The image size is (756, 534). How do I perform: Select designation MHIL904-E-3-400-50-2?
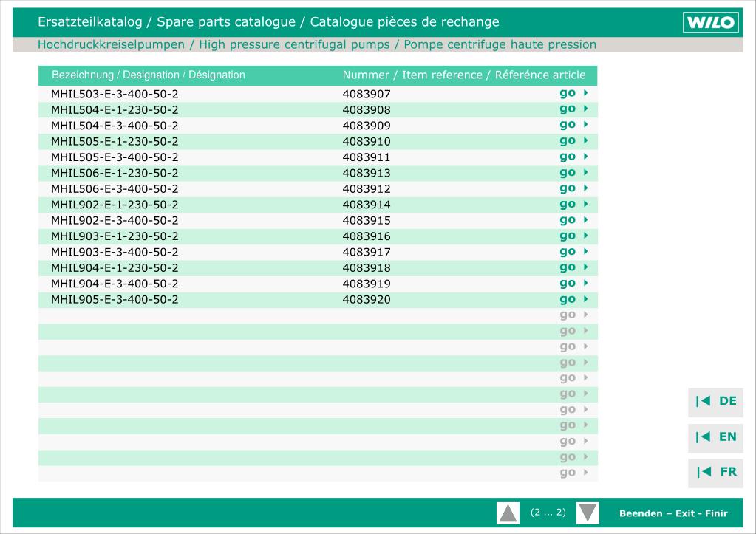pos(115,284)
